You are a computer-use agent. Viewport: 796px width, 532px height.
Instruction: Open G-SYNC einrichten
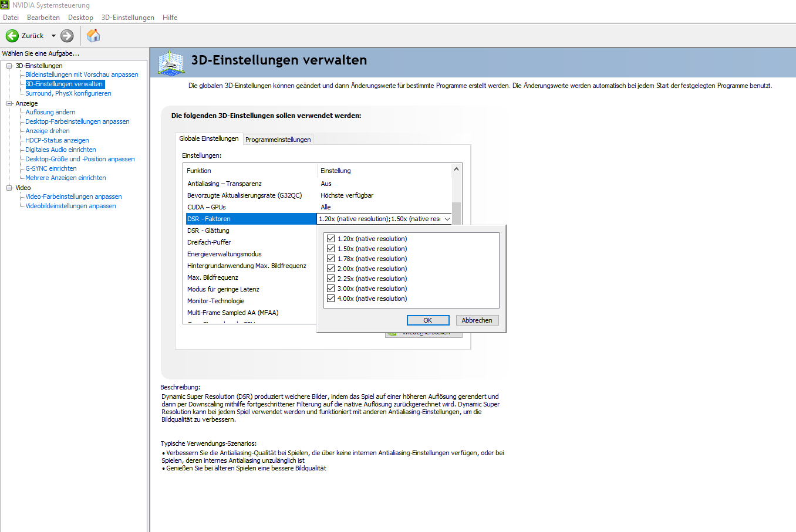pyautogui.click(x=51, y=168)
